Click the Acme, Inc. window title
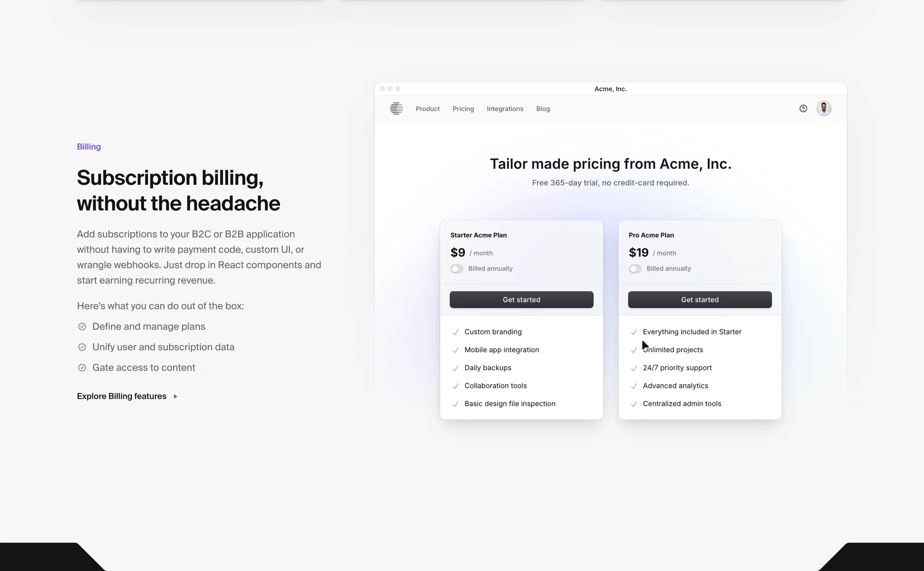 [611, 89]
